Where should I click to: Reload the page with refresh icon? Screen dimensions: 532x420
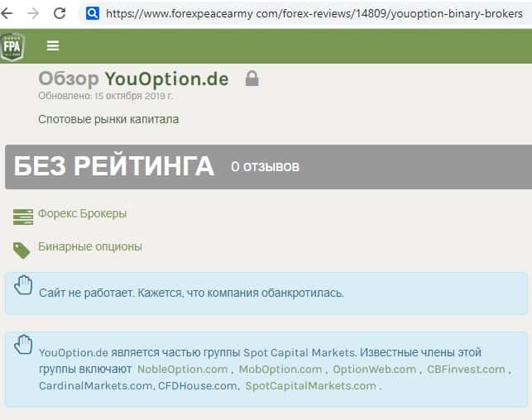click(x=60, y=13)
